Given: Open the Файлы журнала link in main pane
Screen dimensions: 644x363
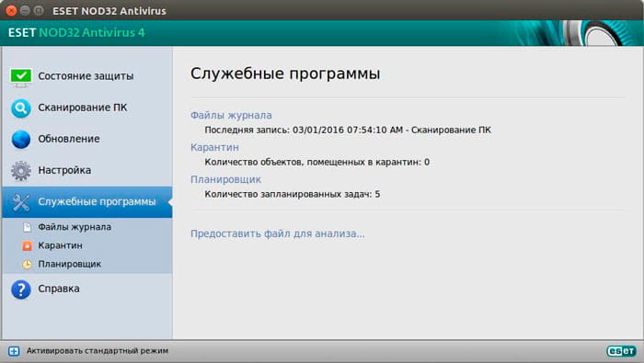Looking at the screenshot, I should (x=231, y=115).
